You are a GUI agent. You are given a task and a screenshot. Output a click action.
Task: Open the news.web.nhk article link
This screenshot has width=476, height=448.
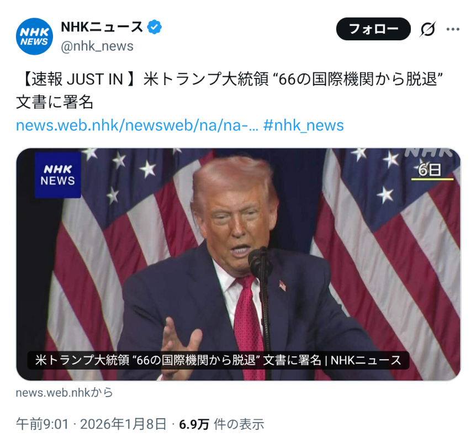click(x=137, y=125)
